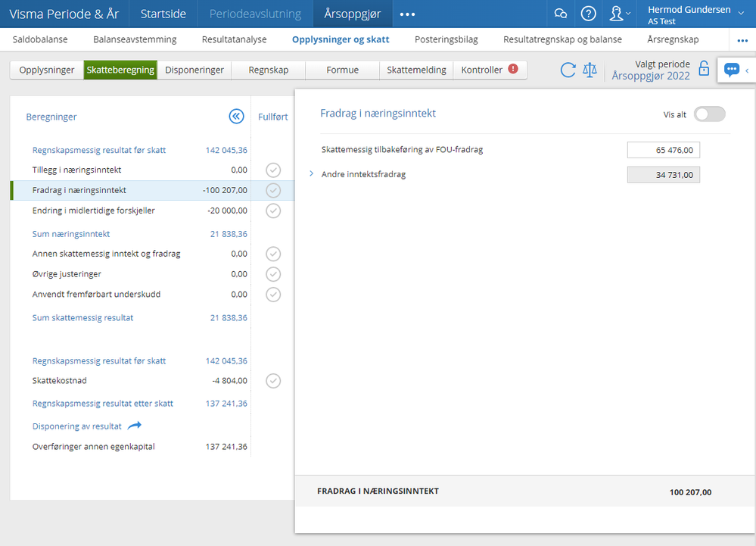
Task: Click the refresh calculation icon
Action: pyautogui.click(x=568, y=70)
